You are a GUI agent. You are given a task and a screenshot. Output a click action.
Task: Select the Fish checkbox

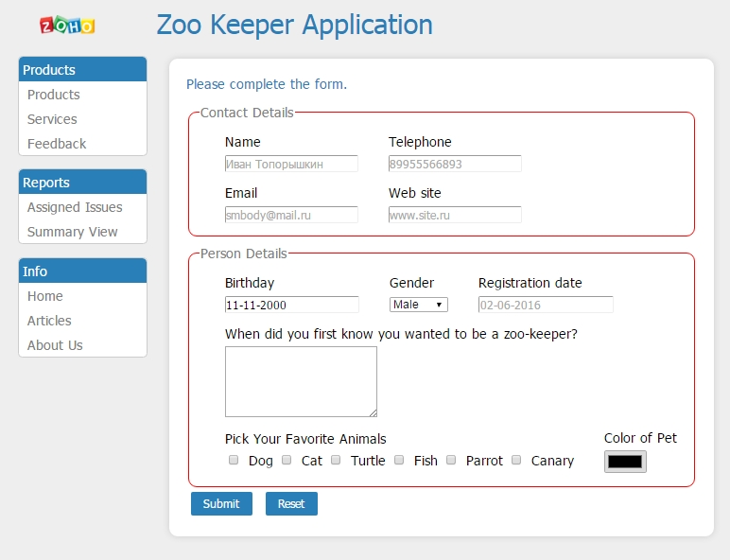point(399,461)
